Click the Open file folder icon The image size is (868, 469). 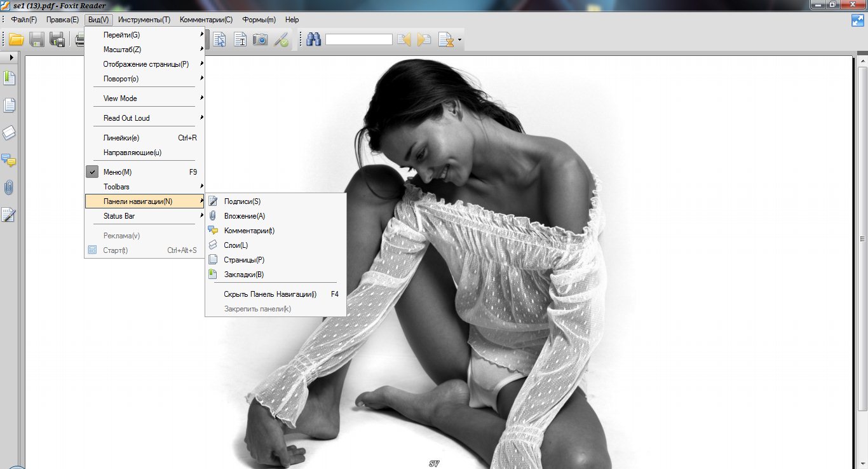coord(16,39)
